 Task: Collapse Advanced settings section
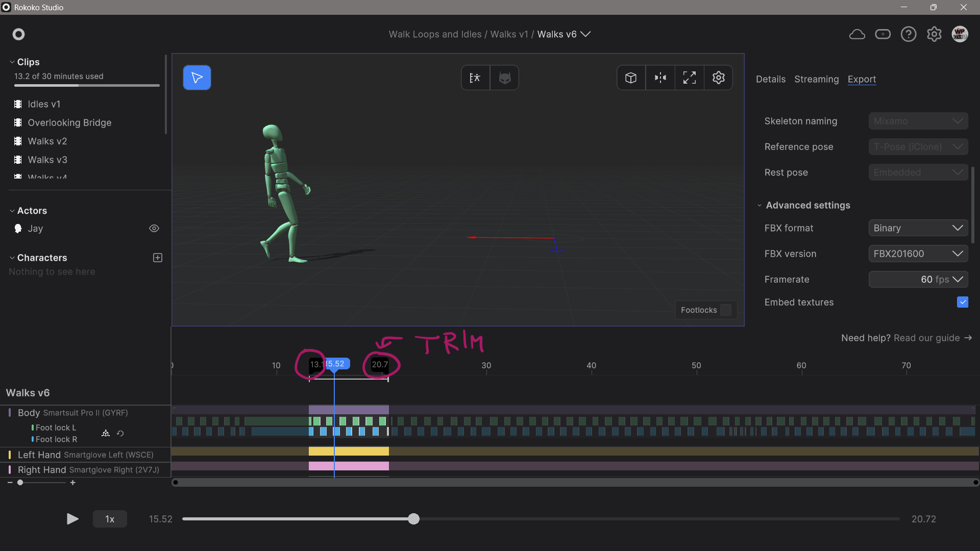(x=808, y=205)
